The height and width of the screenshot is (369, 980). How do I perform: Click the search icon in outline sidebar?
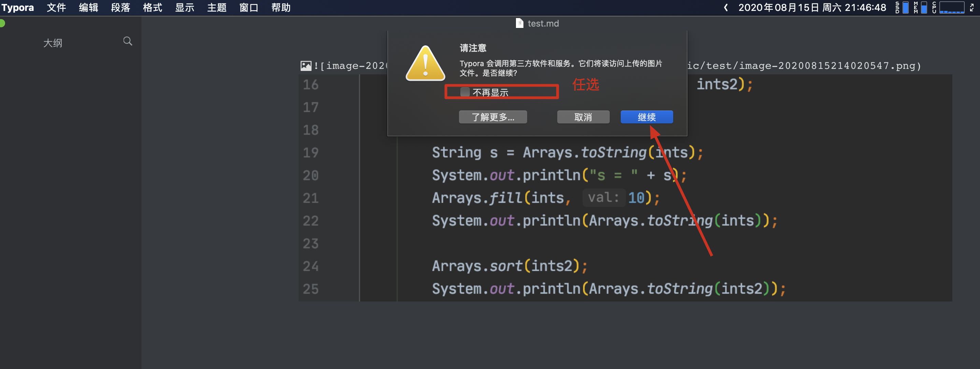click(127, 41)
